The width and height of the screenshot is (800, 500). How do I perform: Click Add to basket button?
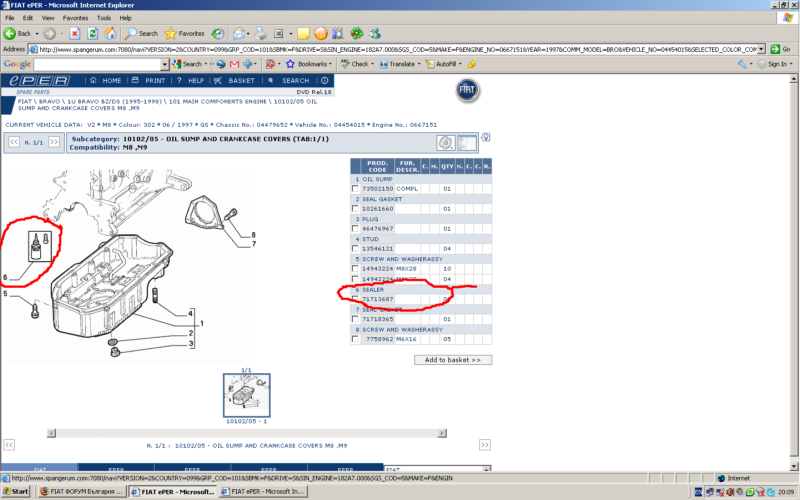(453, 359)
